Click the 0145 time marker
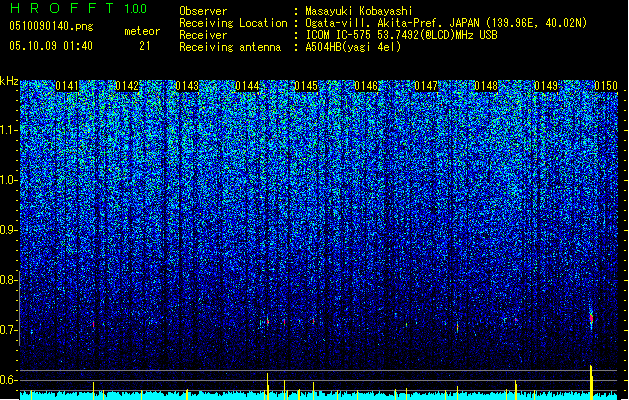The height and width of the screenshot is (400, 629). click(306, 86)
